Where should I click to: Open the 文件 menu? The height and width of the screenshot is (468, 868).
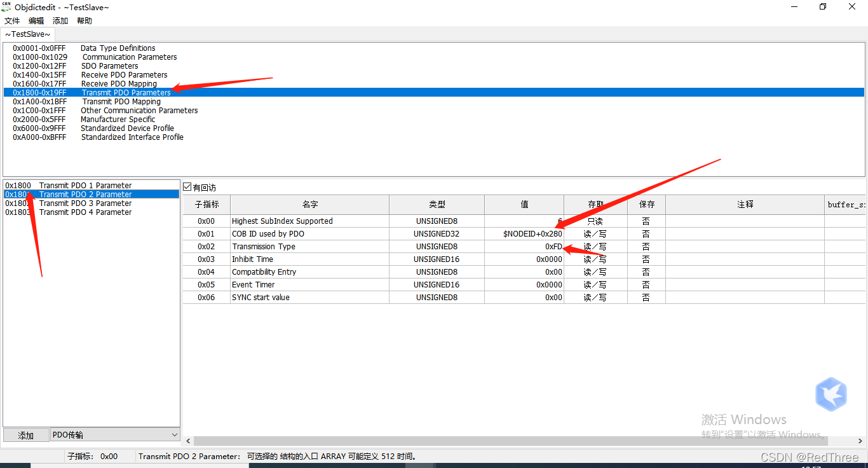coord(12,21)
